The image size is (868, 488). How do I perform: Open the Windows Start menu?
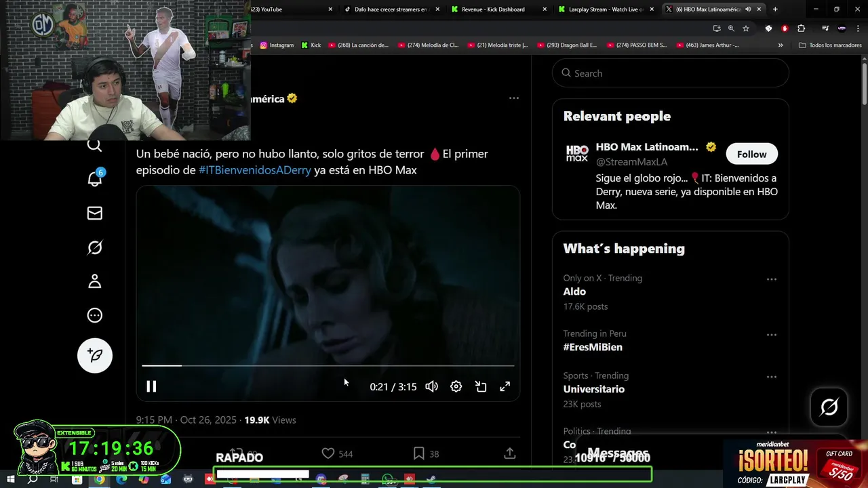coord(11,479)
